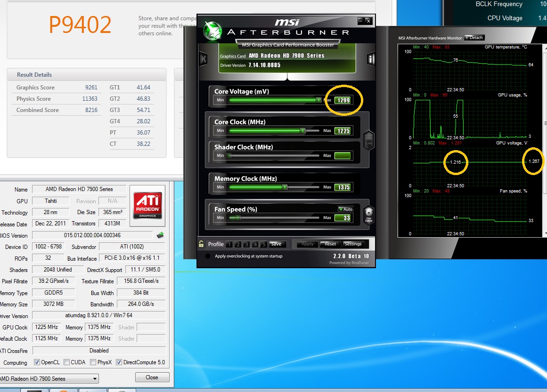
Task: Click the GT4 result 28.02
Action: point(143,121)
